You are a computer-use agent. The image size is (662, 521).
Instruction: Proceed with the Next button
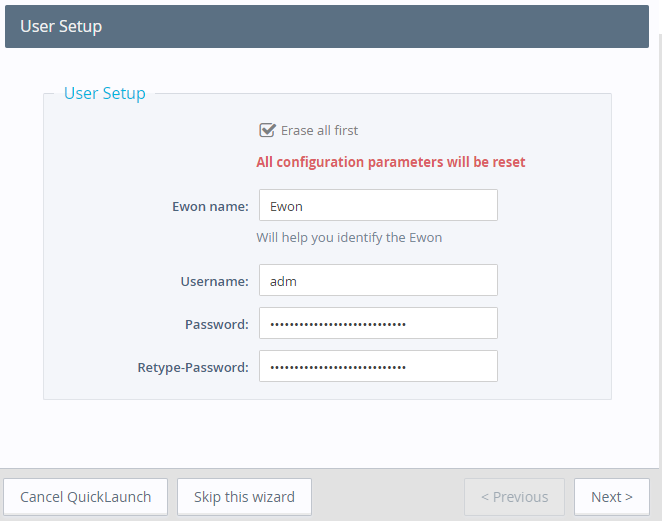tap(611, 496)
